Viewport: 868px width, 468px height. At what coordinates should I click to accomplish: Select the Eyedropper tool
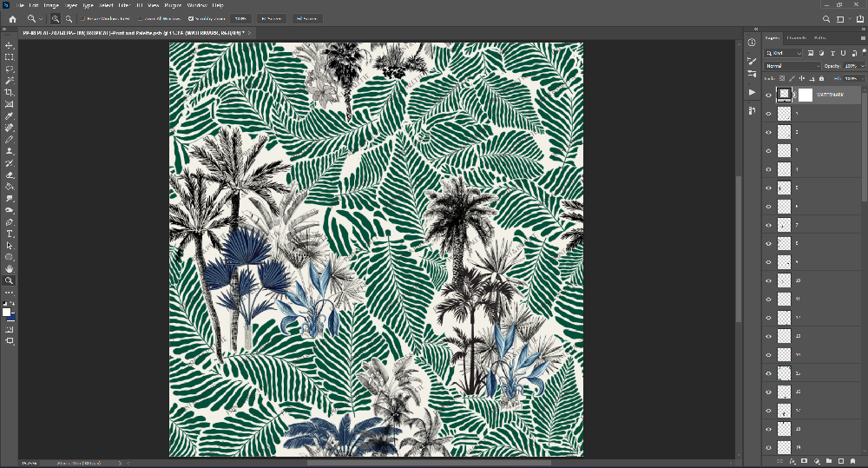10,116
